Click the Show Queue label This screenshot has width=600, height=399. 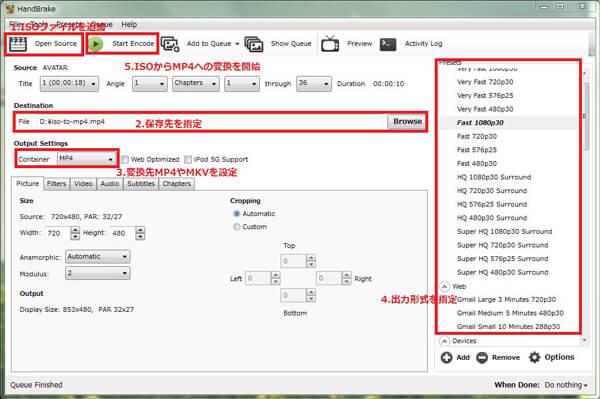tap(291, 44)
